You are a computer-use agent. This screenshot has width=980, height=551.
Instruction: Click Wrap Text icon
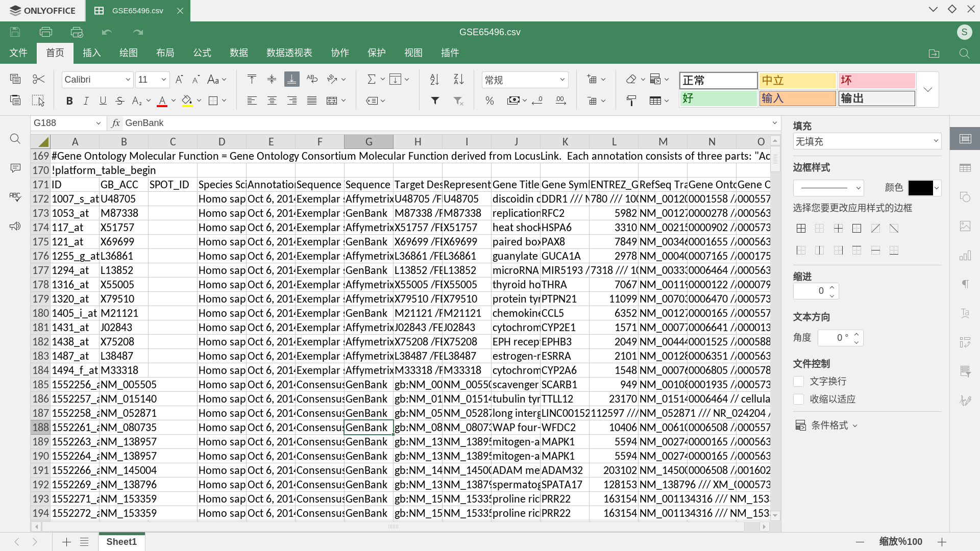(x=312, y=79)
